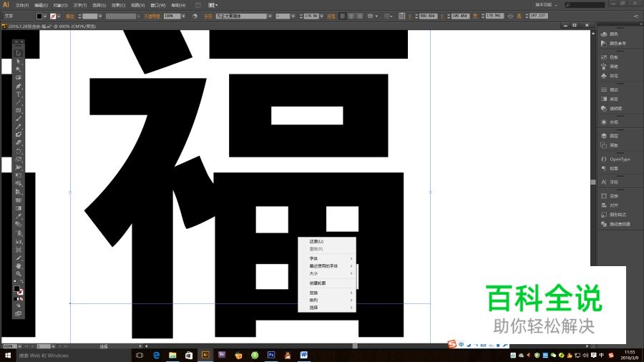Image resolution: width=644 pixels, height=362 pixels.
Task: Open the 窗口(W) menu
Action: pyautogui.click(x=158, y=5)
